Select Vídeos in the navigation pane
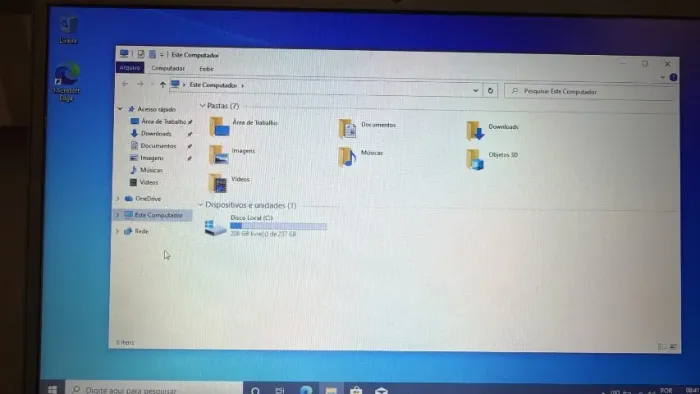The height and width of the screenshot is (394, 700). point(149,182)
